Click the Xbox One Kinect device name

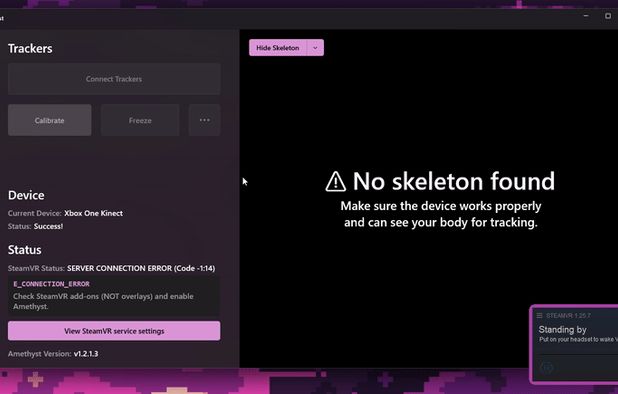click(93, 213)
